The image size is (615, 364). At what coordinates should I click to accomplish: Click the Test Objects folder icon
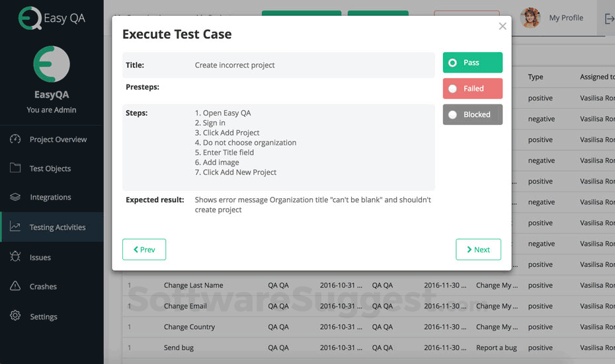click(x=15, y=168)
